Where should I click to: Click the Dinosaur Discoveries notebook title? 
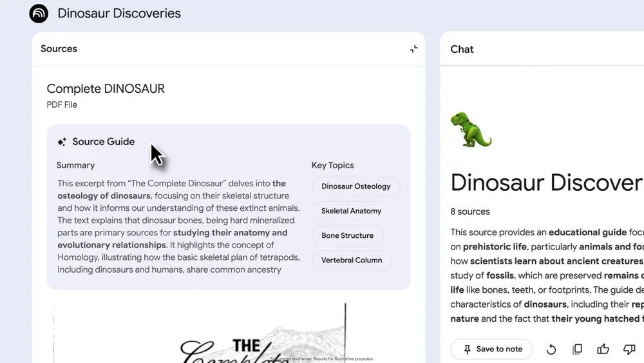[119, 14]
